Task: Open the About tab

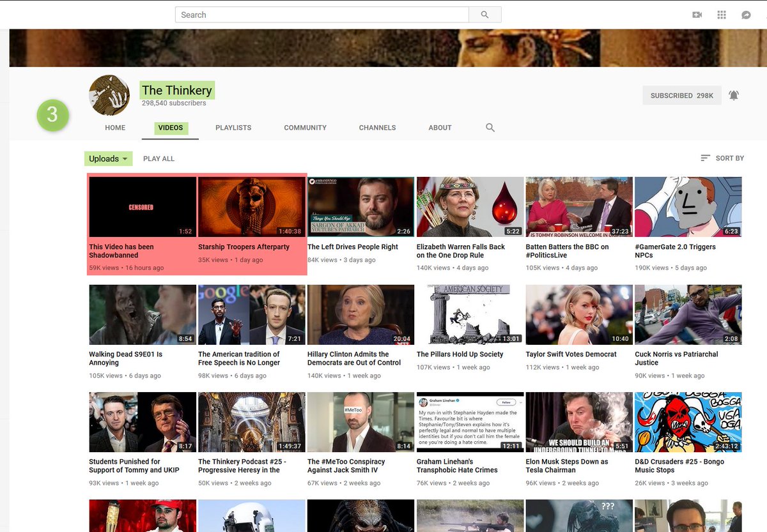Action: (440, 128)
